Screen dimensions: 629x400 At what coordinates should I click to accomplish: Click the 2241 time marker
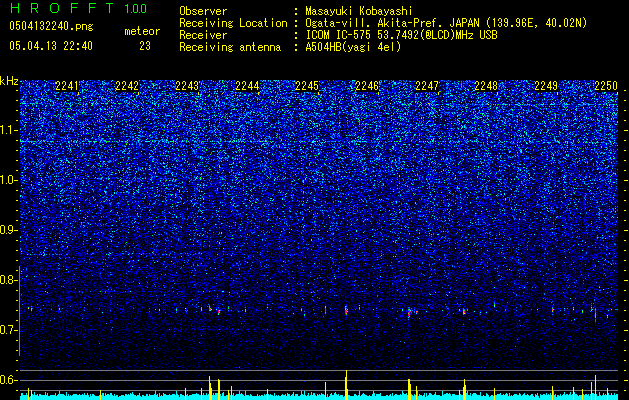67,86
